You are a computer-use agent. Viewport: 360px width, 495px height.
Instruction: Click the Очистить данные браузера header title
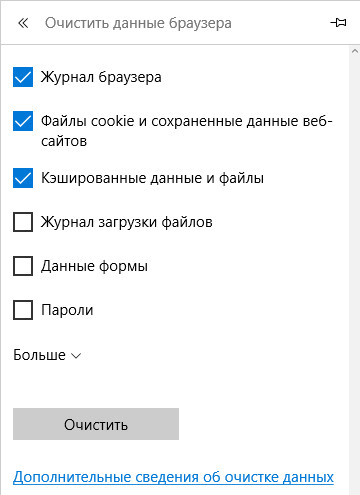coord(138,23)
